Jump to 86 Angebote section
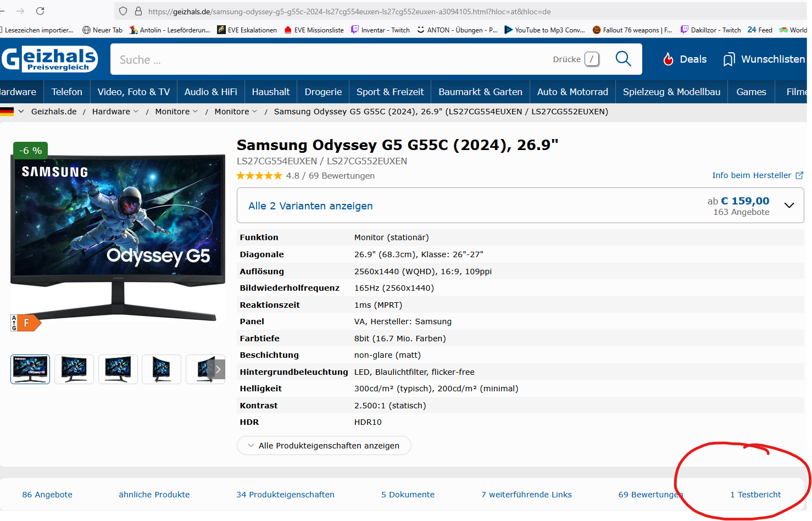The height and width of the screenshot is (521, 812). (47, 495)
